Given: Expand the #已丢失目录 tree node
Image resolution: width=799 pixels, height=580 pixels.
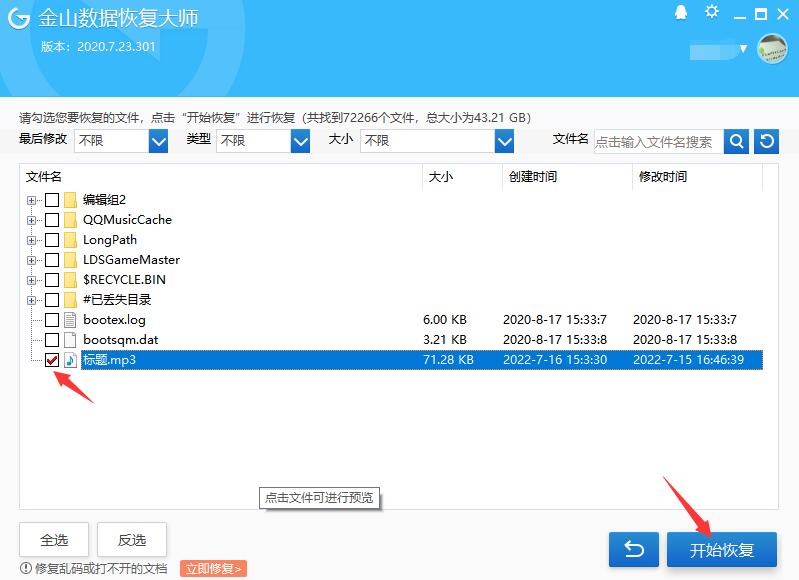Looking at the screenshot, I should [x=32, y=300].
